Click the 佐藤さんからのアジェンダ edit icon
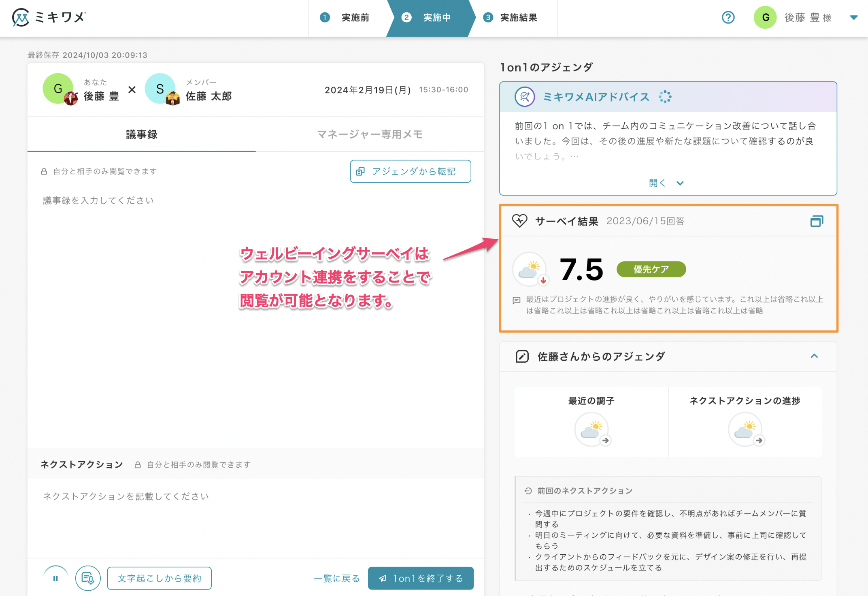 click(x=522, y=356)
